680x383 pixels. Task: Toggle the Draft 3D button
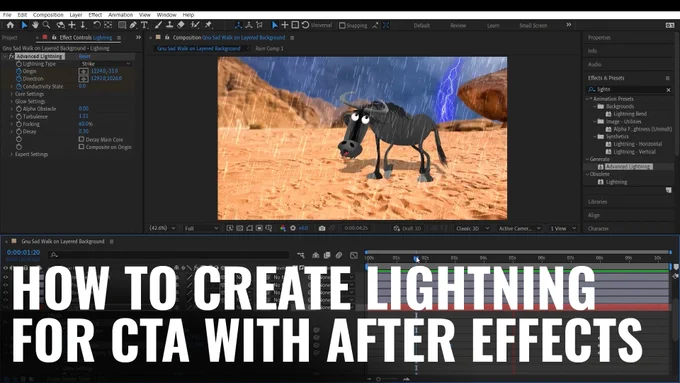[x=407, y=228]
